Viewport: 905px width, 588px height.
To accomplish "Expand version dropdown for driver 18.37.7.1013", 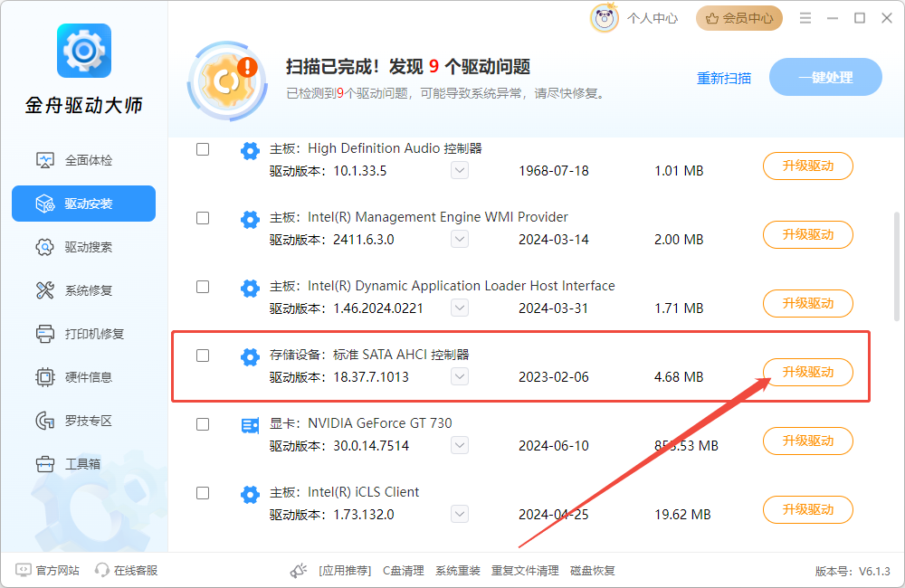I will (460, 376).
